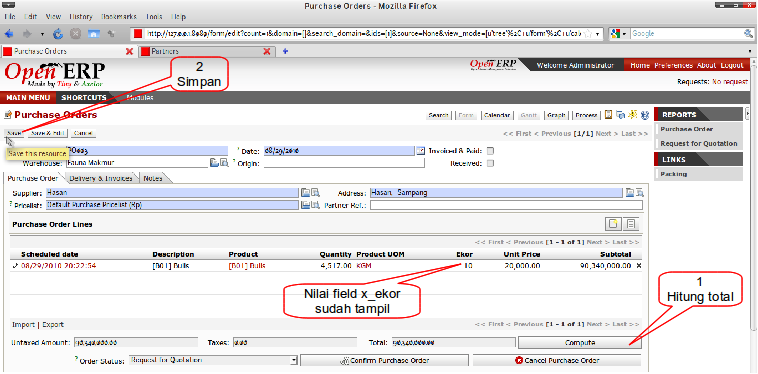Switch to the Partners browser tab
Screen dimensions: 758x374
pos(207,51)
